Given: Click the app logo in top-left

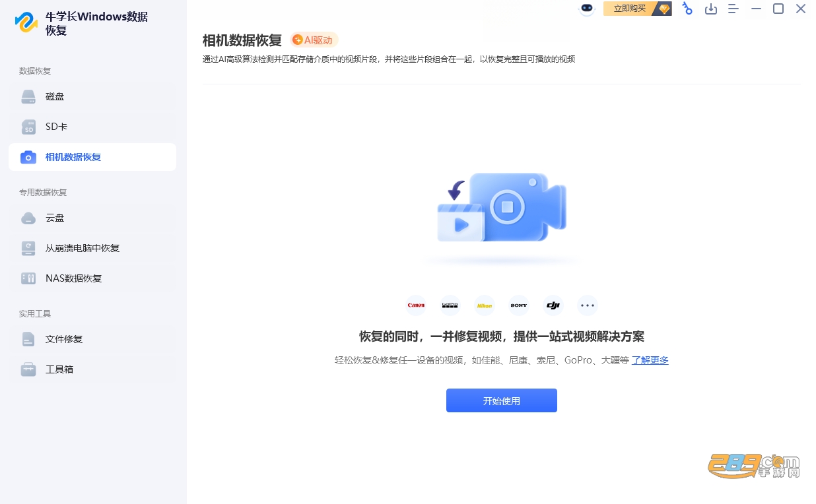Looking at the screenshot, I should click(x=26, y=22).
